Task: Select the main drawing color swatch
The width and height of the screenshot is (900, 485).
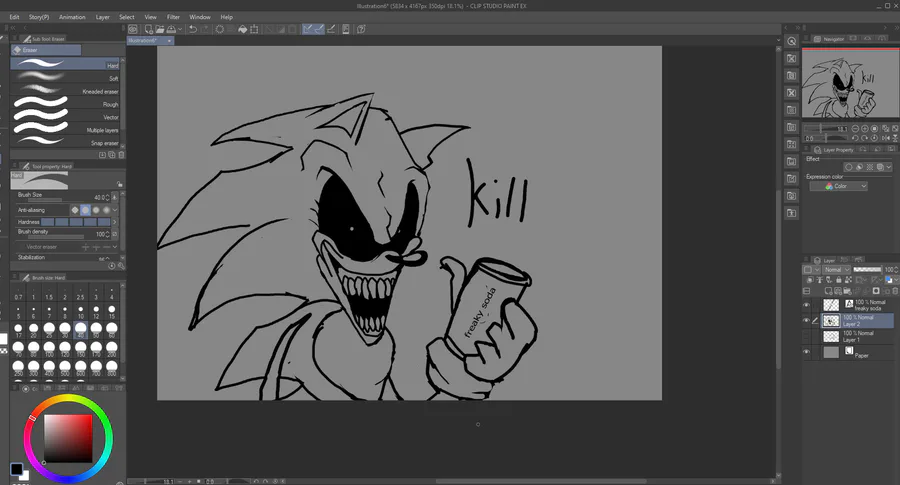Action: pyautogui.click(x=16, y=469)
